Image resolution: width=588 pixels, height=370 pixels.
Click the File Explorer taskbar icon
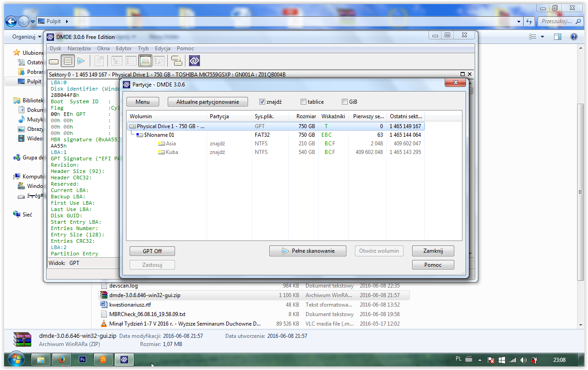(x=41, y=360)
